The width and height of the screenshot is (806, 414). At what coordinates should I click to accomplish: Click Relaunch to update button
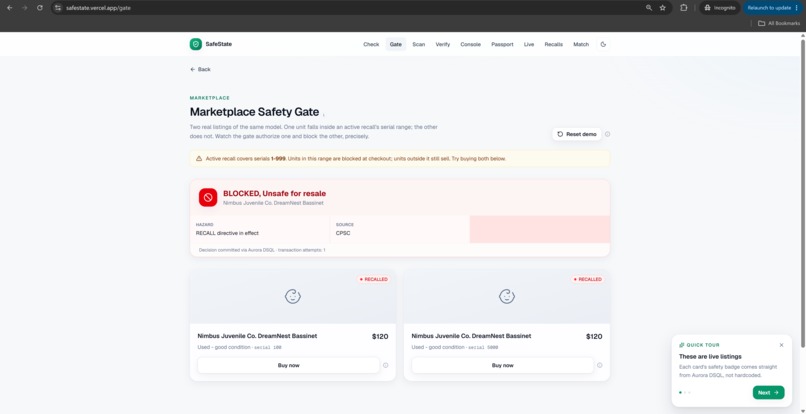click(773, 8)
